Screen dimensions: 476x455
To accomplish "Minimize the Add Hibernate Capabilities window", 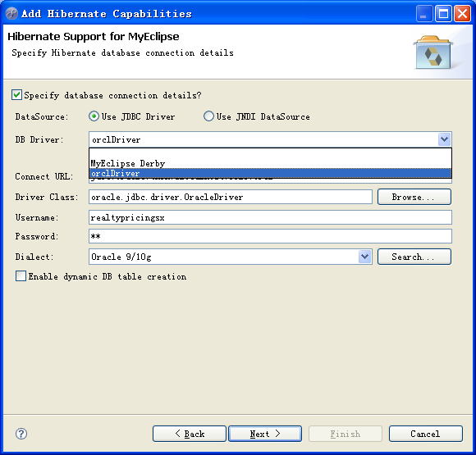I will [424, 14].
